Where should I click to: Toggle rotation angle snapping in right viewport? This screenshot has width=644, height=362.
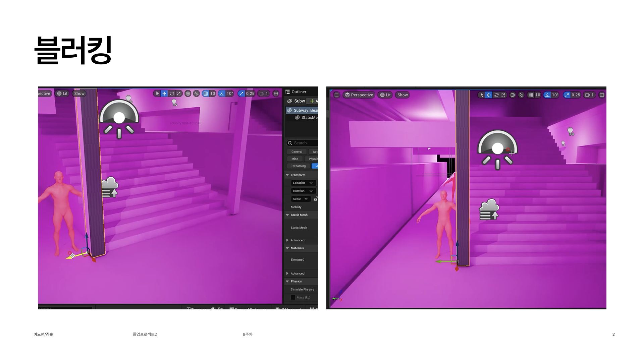click(x=547, y=95)
